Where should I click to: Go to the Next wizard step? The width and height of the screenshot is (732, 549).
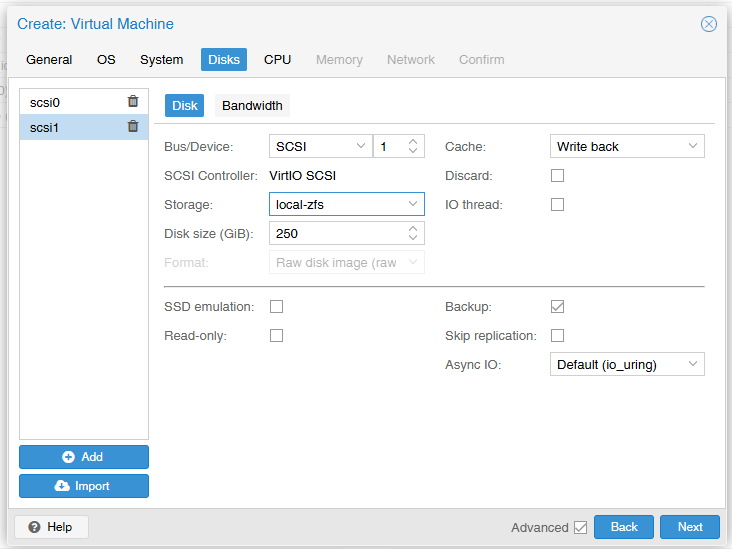point(690,527)
